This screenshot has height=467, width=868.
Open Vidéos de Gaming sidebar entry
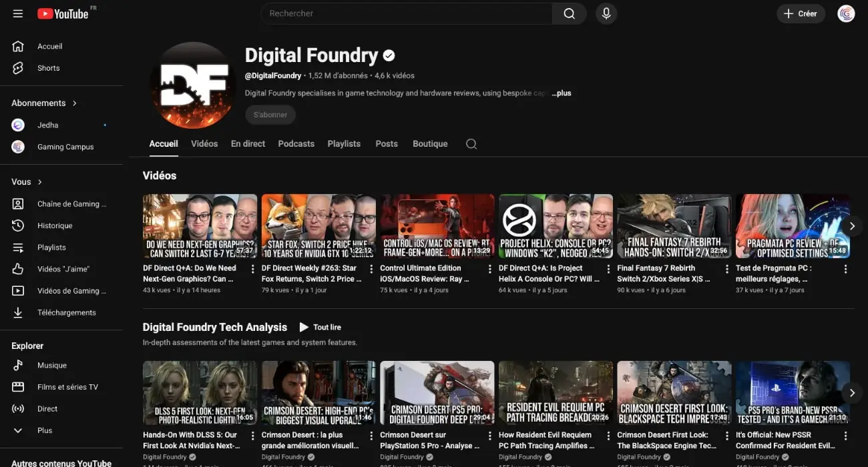coord(61,291)
